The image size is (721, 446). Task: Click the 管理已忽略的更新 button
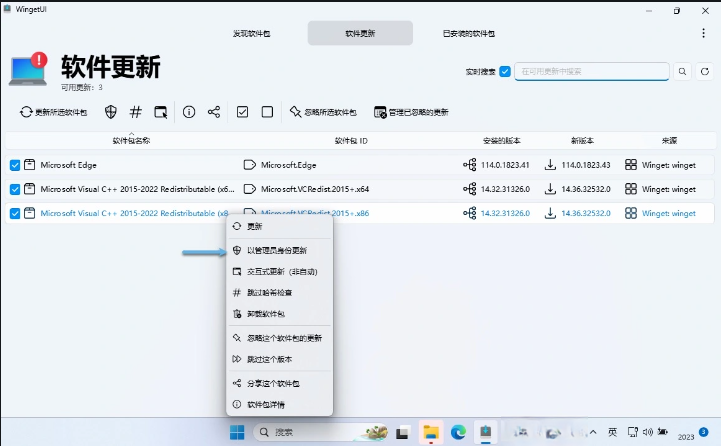pyautogui.click(x=411, y=112)
